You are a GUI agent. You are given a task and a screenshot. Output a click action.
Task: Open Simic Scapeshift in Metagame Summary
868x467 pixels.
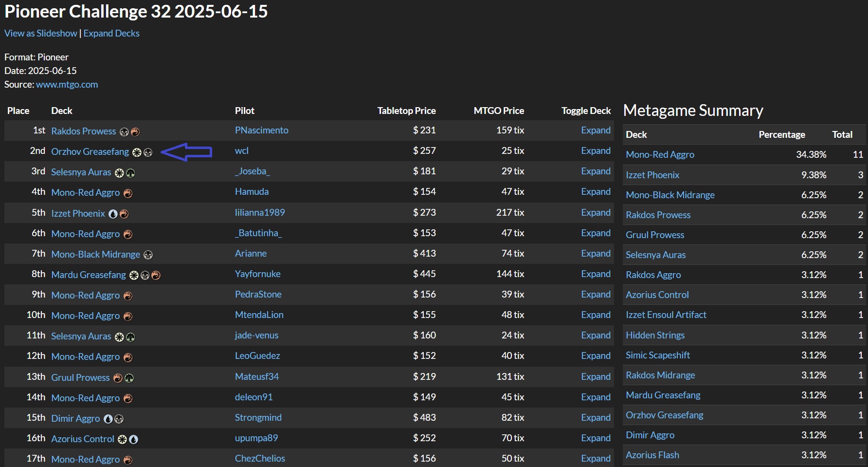(x=658, y=355)
